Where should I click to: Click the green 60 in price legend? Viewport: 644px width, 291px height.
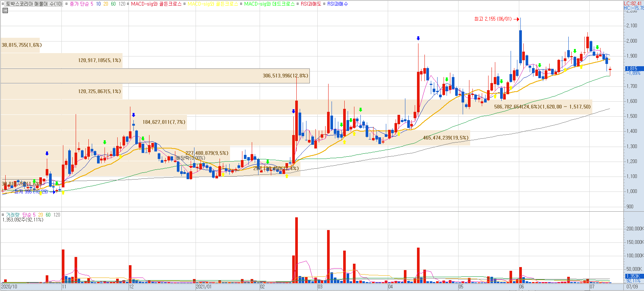pyautogui.click(x=114, y=4)
